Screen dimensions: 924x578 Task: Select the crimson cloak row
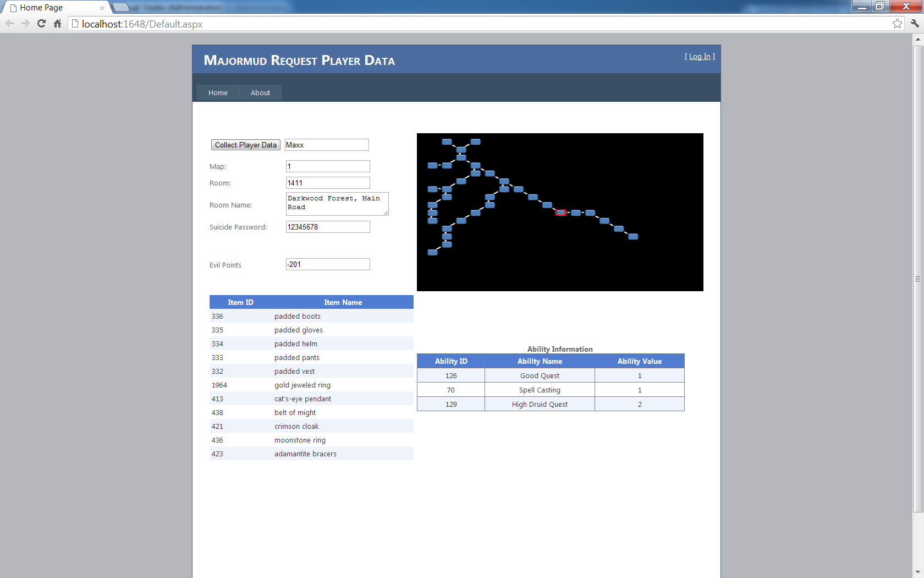click(311, 426)
